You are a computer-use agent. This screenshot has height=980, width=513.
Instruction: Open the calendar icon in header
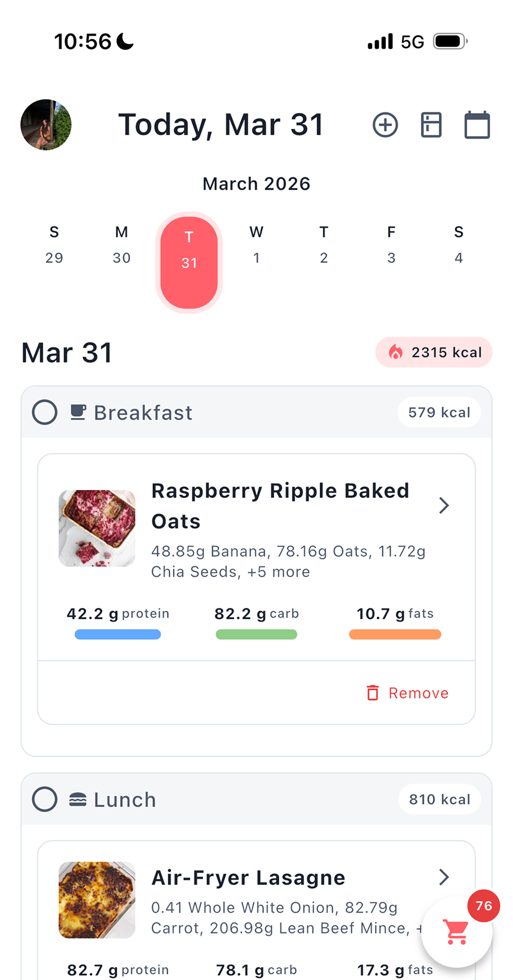477,125
